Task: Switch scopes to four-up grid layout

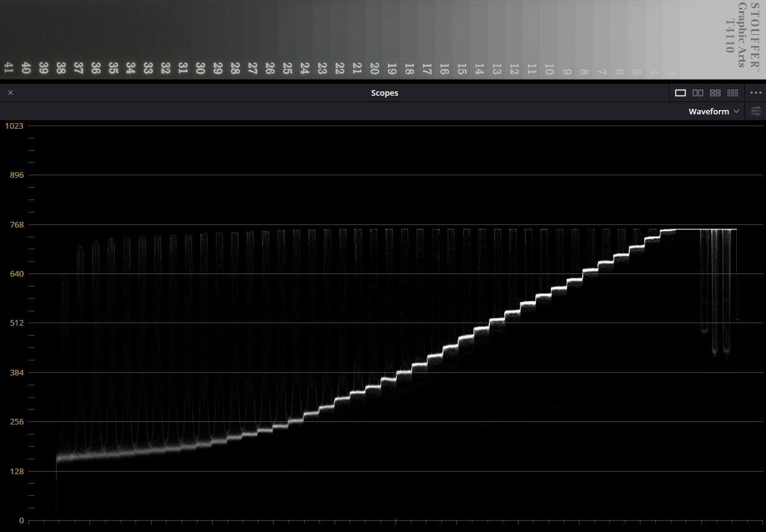Action: [x=715, y=93]
